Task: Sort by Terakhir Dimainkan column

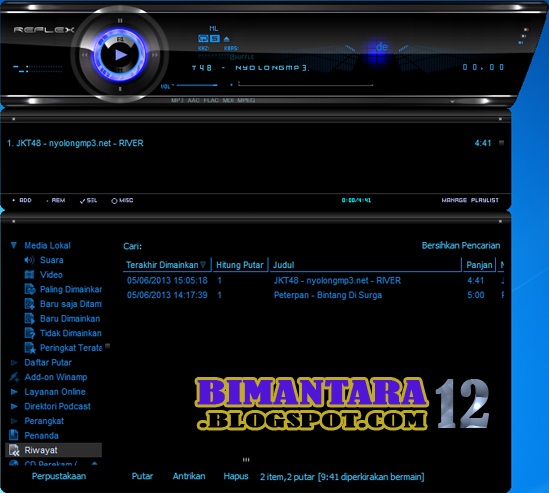Action: coord(167,265)
